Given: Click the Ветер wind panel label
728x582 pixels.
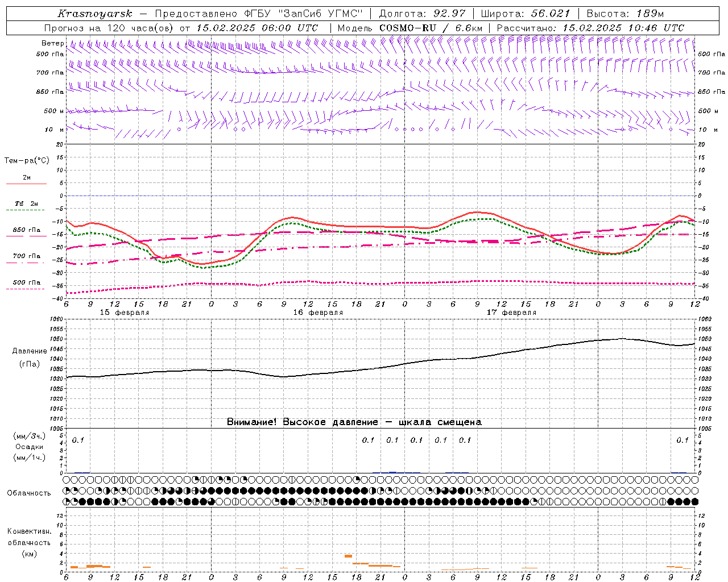Looking at the screenshot, I should pyautogui.click(x=52, y=43).
